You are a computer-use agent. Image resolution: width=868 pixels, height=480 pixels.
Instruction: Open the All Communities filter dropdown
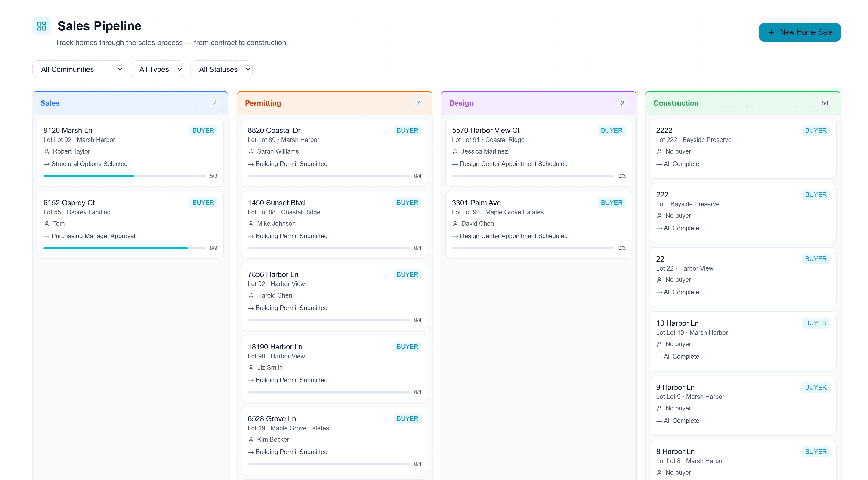coord(78,69)
